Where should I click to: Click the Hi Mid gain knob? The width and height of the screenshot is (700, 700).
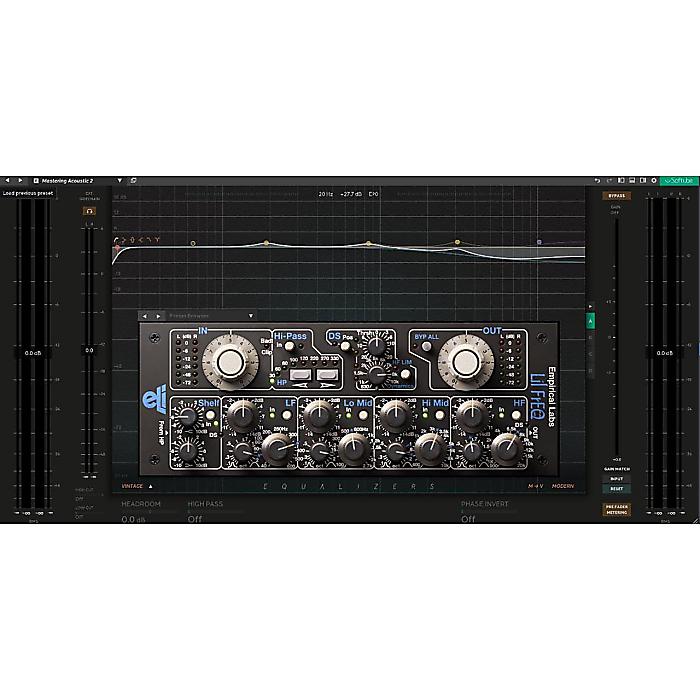click(395, 416)
